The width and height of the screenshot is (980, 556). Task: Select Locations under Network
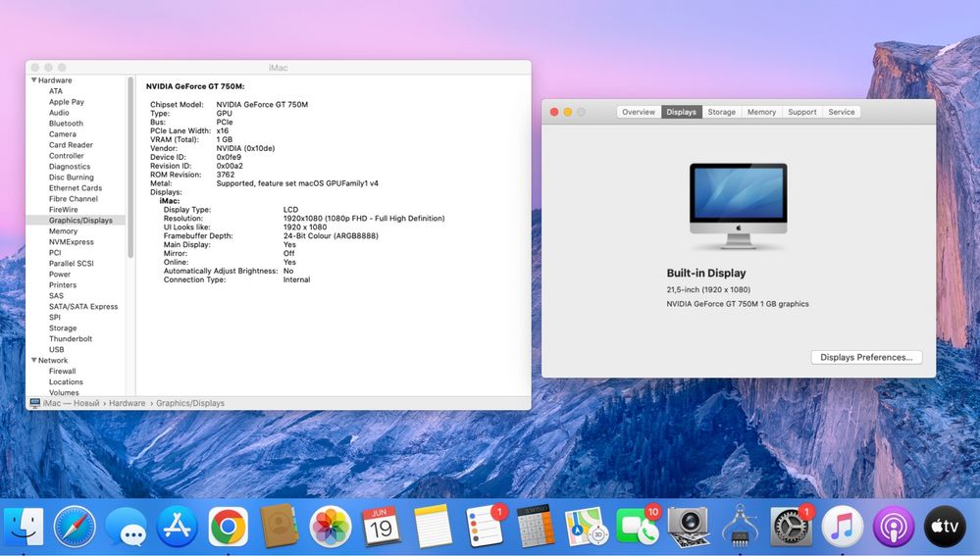(66, 381)
